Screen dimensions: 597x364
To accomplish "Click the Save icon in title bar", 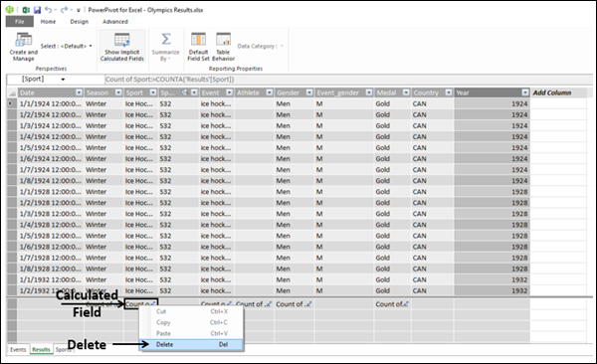I will [x=37, y=10].
